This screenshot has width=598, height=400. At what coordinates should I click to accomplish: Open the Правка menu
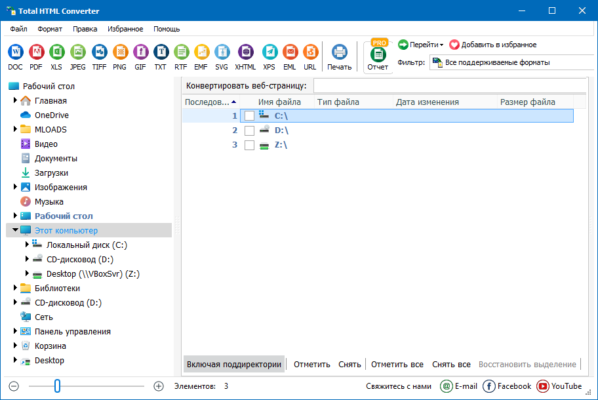pyautogui.click(x=85, y=29)
